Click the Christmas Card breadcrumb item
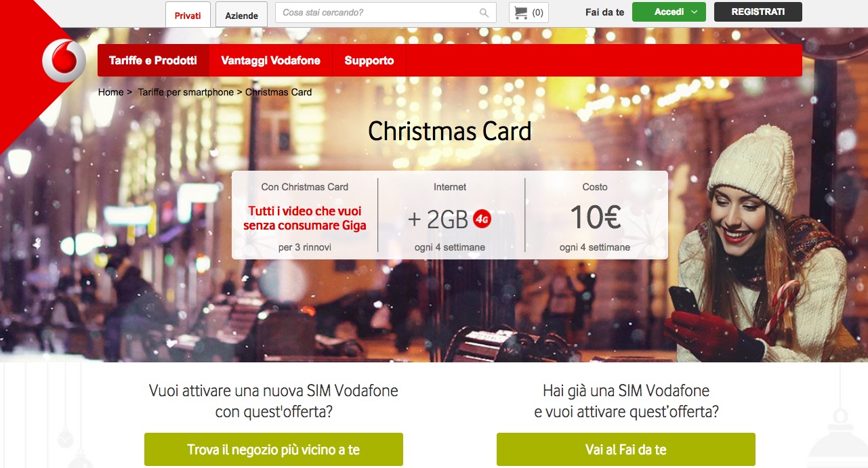Screen dimensions: 868x468 click(278, 92)
